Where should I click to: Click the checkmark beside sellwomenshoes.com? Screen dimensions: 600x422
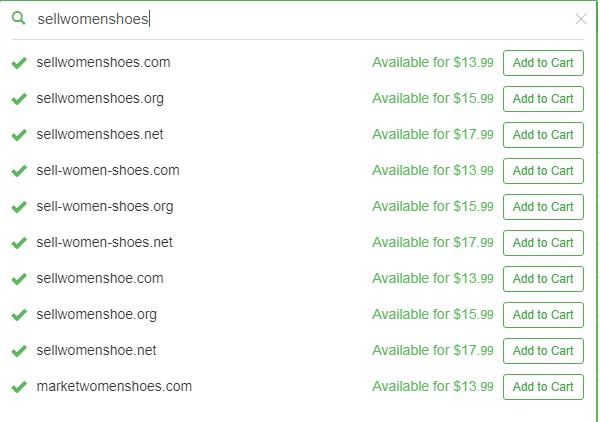pyautogui.click(x=19, y=63)
